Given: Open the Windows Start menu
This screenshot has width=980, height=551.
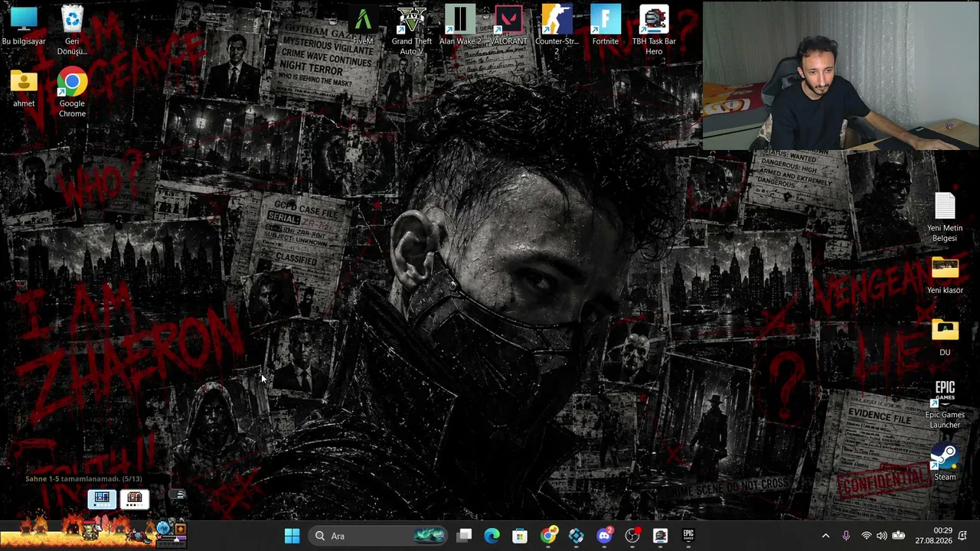Looking at the screenshot, I should tap(292, 536).
